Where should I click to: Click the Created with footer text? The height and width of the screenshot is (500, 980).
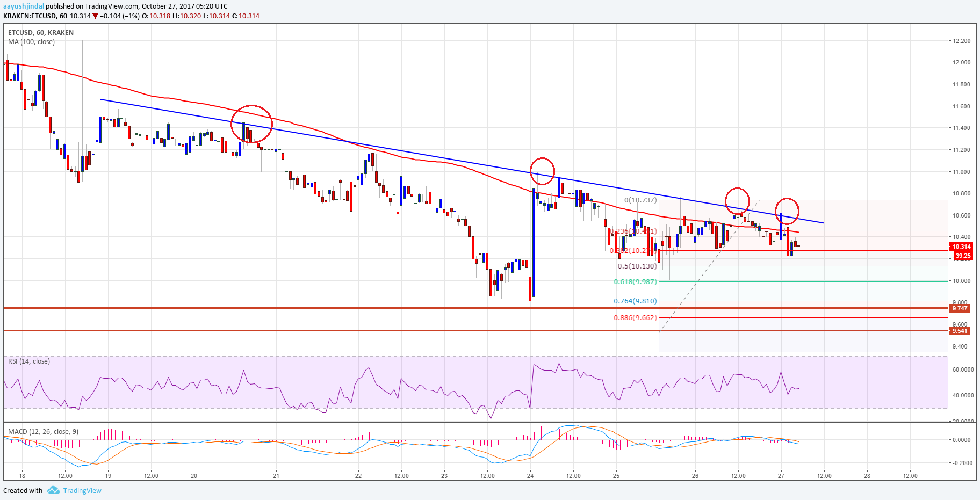[x=23, y=490]
